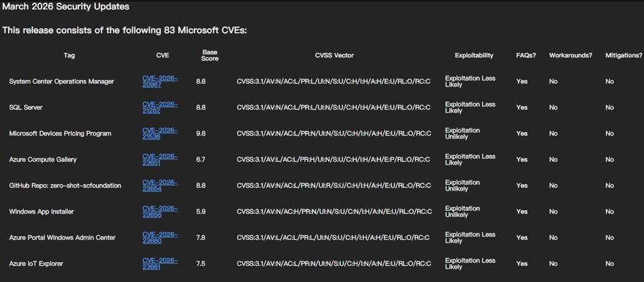Click the Tag column header

tap(69, 55)
